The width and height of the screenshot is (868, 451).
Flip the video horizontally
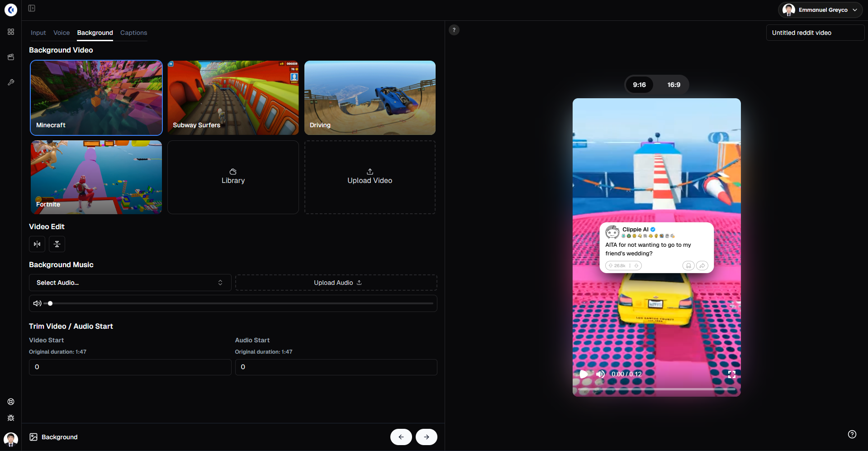[37, 244]
